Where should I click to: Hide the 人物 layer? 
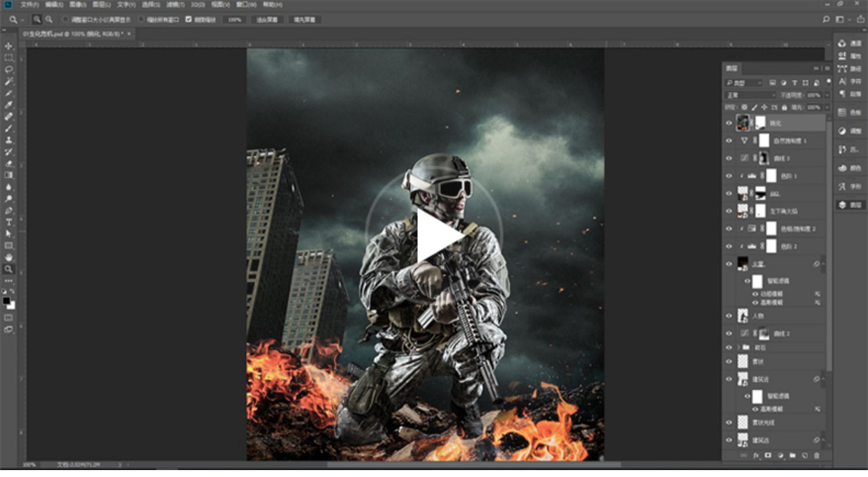(729, 316)
